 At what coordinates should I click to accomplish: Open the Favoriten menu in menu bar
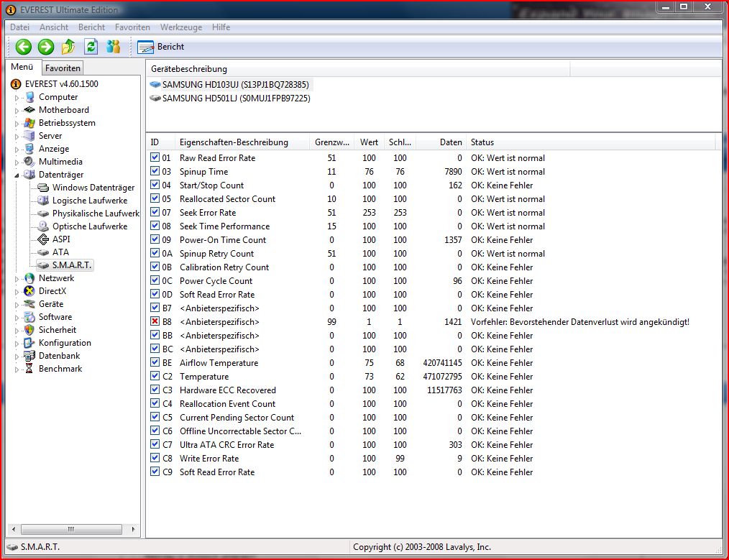132,27
